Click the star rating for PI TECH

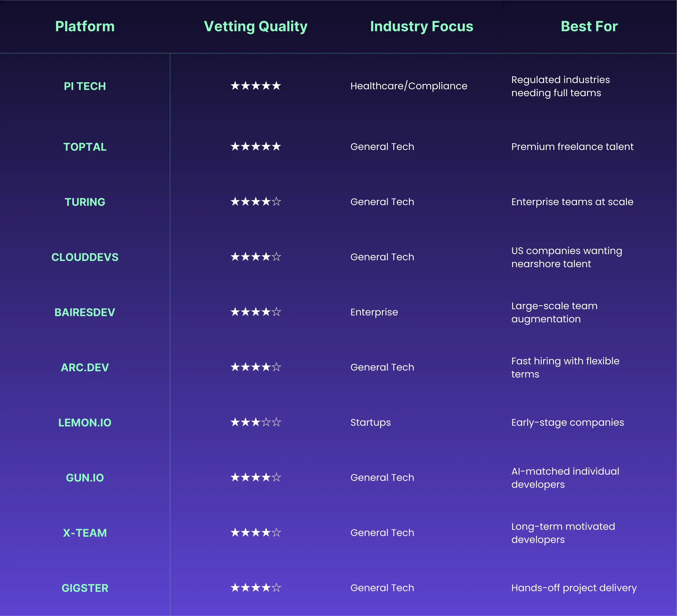(x=256, y=86)
